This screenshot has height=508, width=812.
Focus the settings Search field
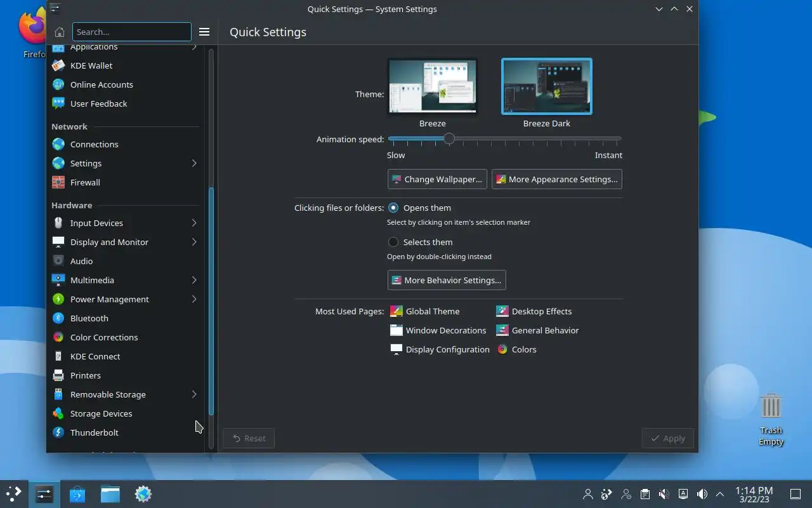tap(132, 32)
